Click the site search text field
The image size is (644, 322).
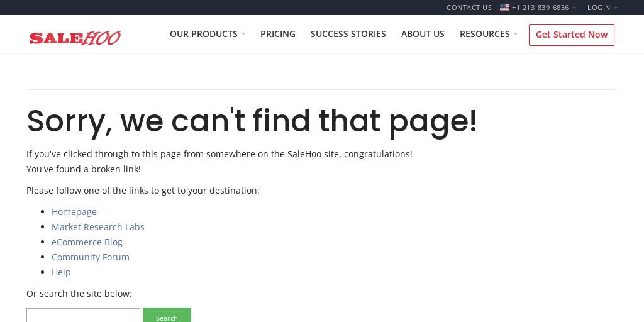83,316
